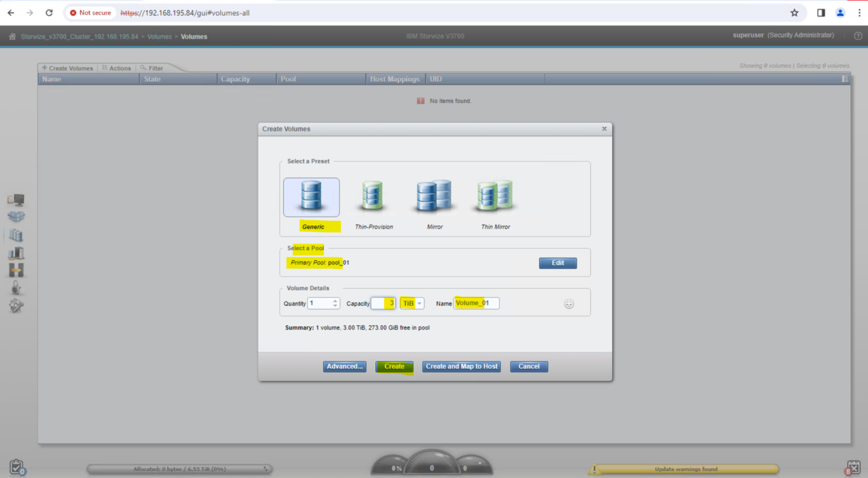Click the Create button to create the volume
This screenshot has height=478, width=868.
point(394,366)
